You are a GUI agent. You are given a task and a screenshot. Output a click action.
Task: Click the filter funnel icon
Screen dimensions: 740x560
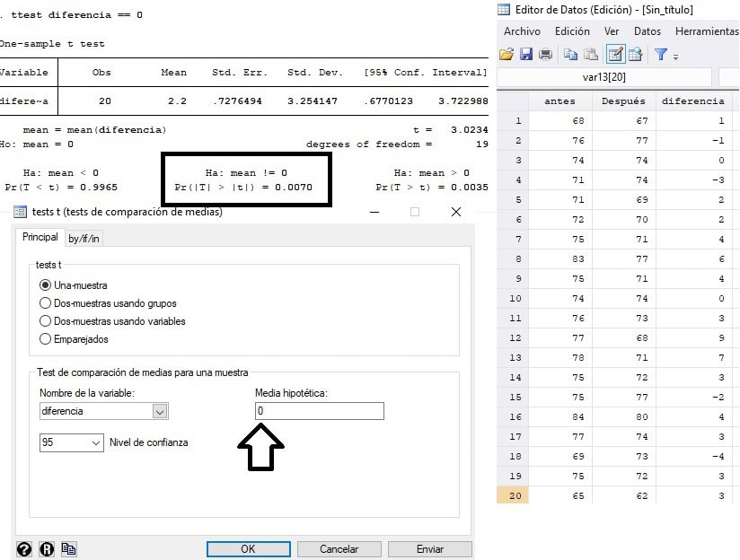[661, 55]
